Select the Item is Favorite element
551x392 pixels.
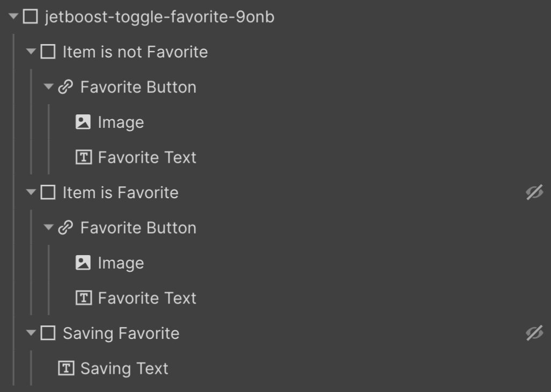pyautogui.click(x=121, y=192)
